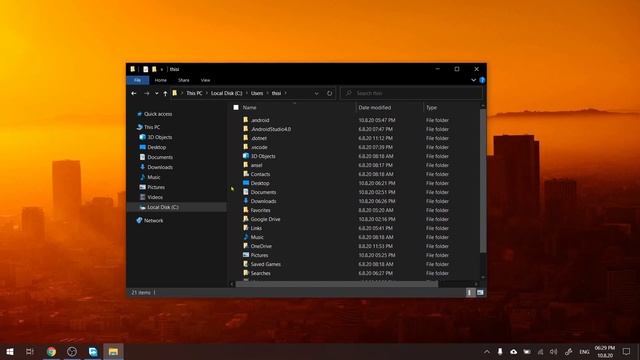Click the Music note icon in file list

click(x=246, y=237)
